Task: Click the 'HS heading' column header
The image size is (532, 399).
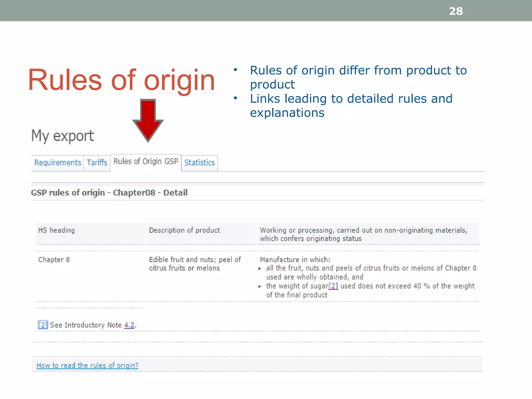Action: click(56, 230)
